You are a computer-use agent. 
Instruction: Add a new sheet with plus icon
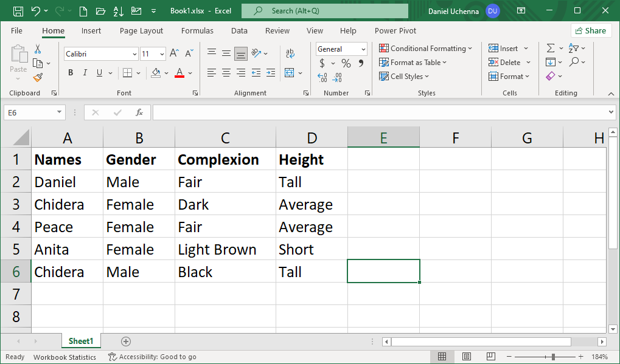126,342
